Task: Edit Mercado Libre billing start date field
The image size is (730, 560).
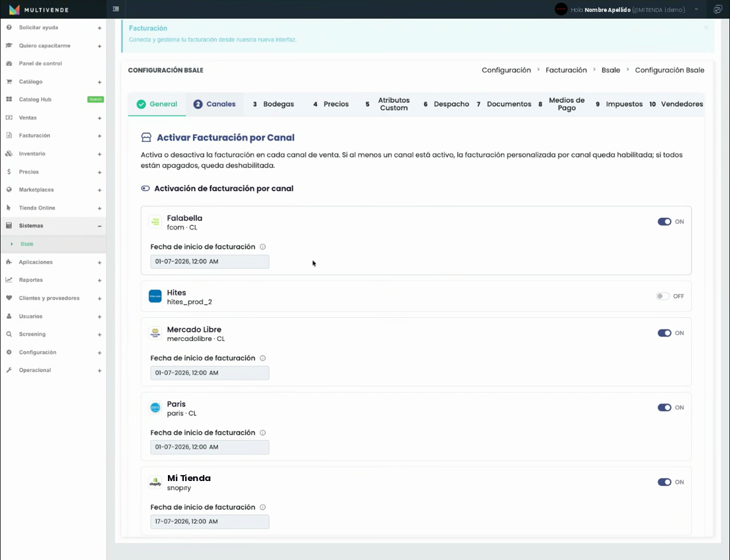Action: coord(210,373)
